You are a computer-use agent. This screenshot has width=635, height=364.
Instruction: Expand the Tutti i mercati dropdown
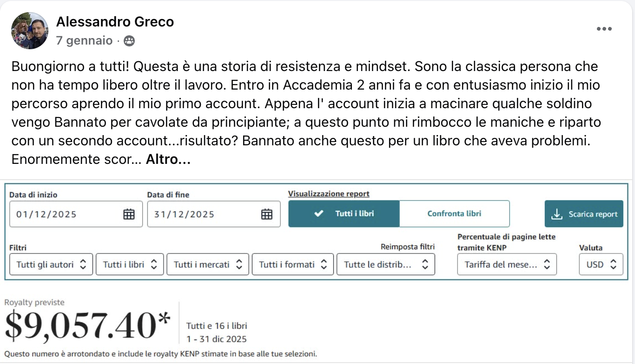point(208,265)
